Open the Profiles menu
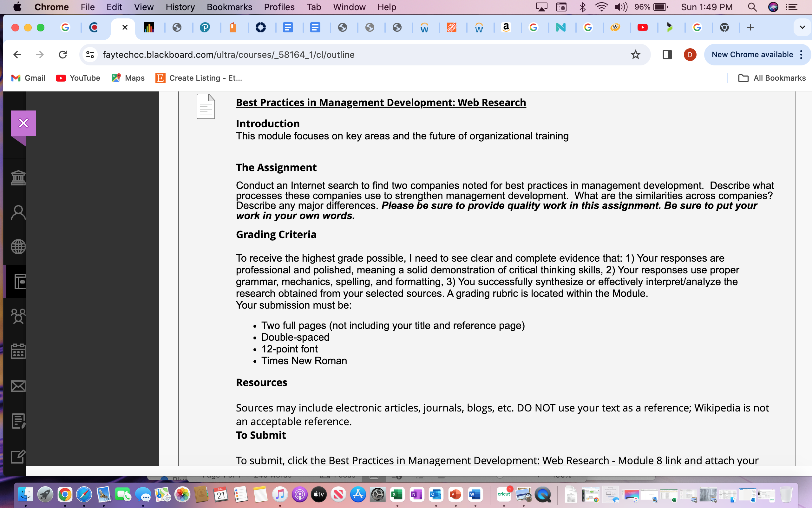Screen dimensions: 812x508 coord(279,7)
